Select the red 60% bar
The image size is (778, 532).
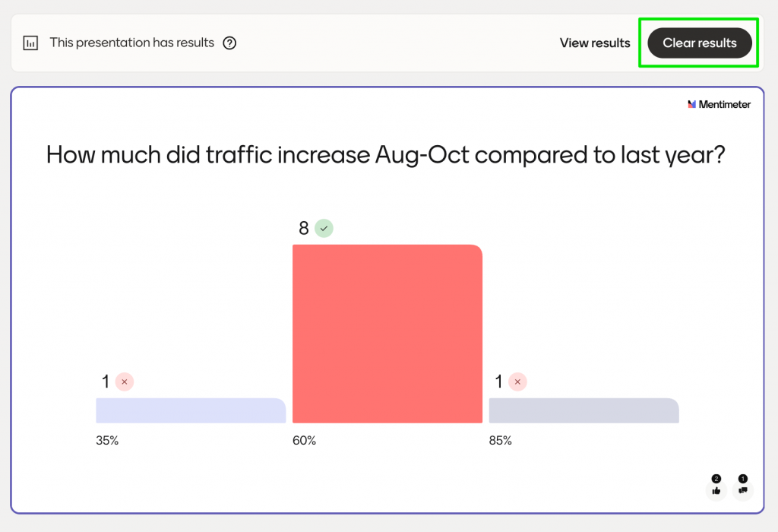point(387,333)
